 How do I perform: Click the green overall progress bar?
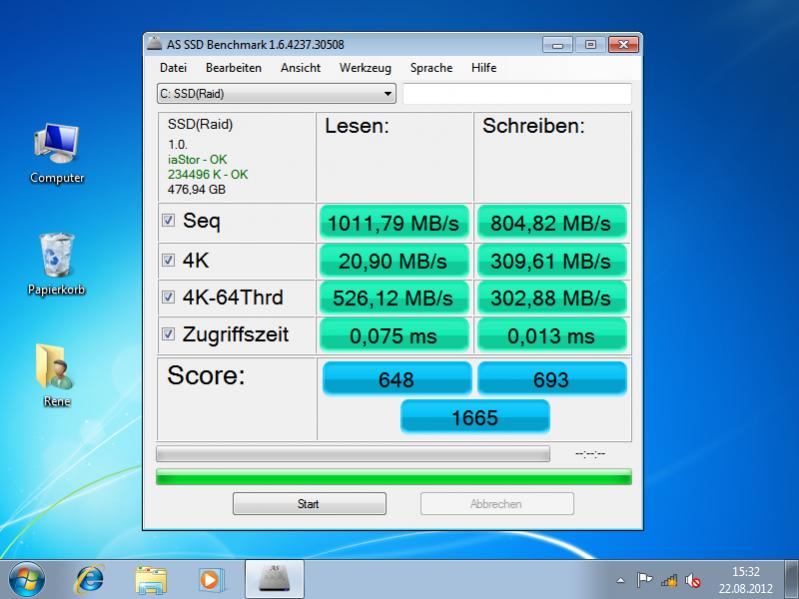394,477
